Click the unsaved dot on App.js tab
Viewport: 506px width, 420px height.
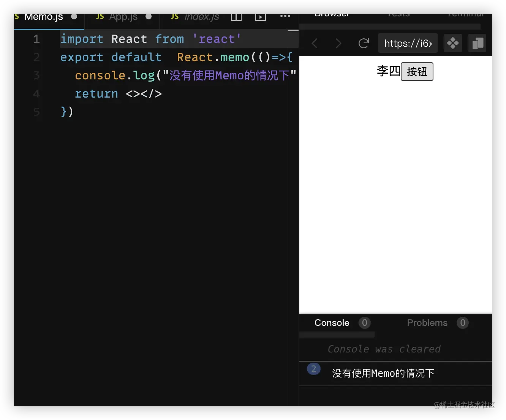point(149,16)
